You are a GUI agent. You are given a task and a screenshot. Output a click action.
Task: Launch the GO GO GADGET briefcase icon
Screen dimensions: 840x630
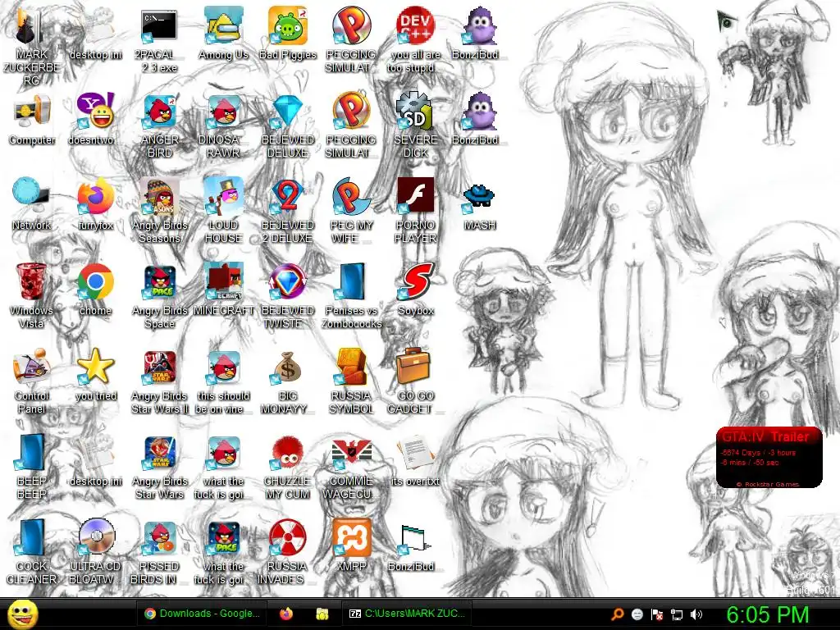[413, 367]
